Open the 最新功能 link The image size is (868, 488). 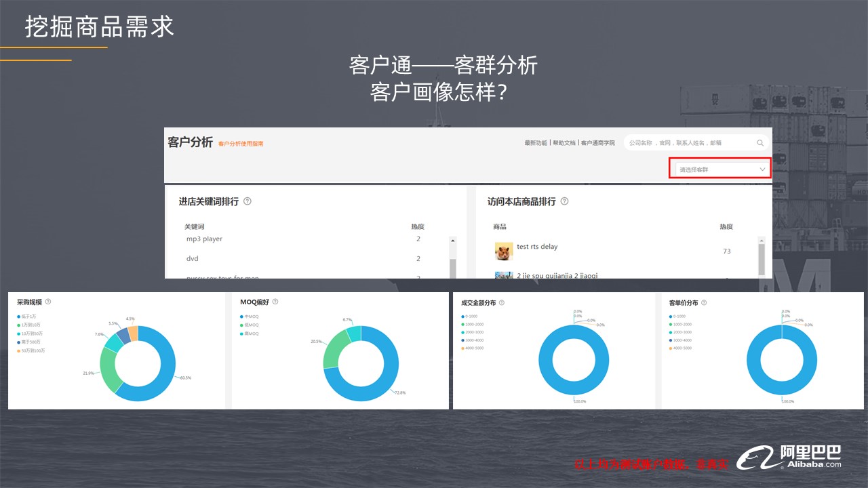(x=535, y=143)
